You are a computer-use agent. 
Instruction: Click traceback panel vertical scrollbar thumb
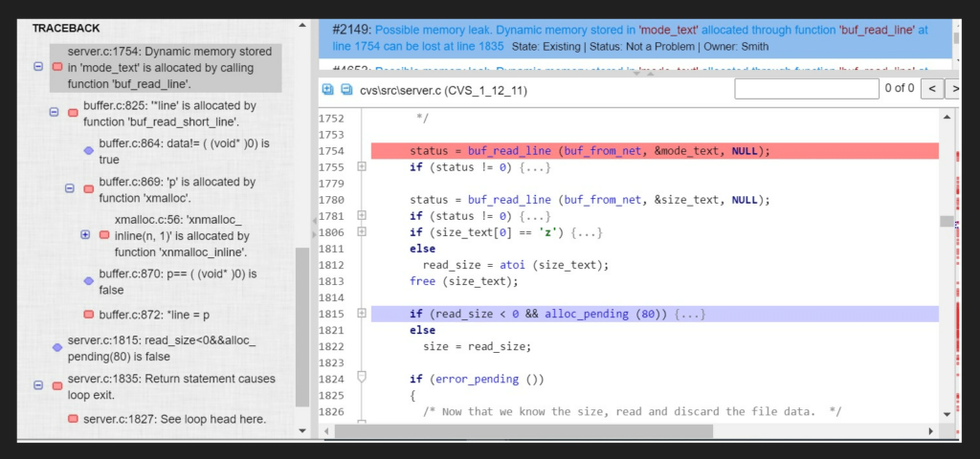pos(302,327)
